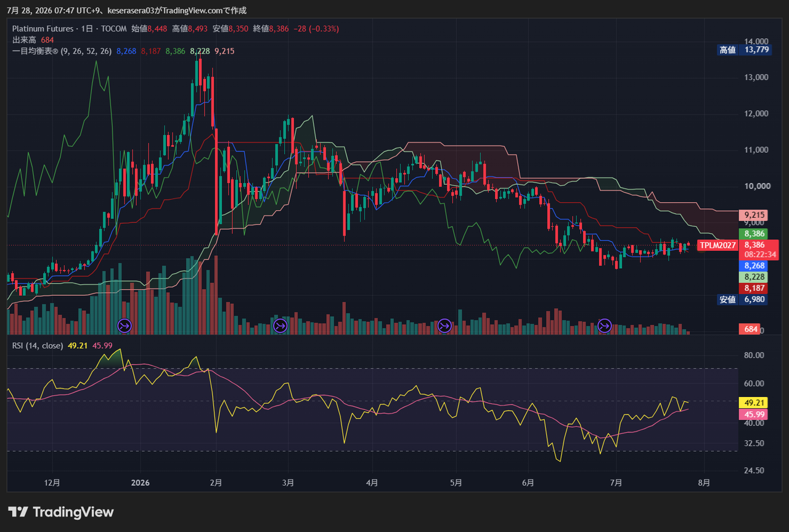
Task: Click the 13,000 price scale label
Action: click(x=756, y=78)
